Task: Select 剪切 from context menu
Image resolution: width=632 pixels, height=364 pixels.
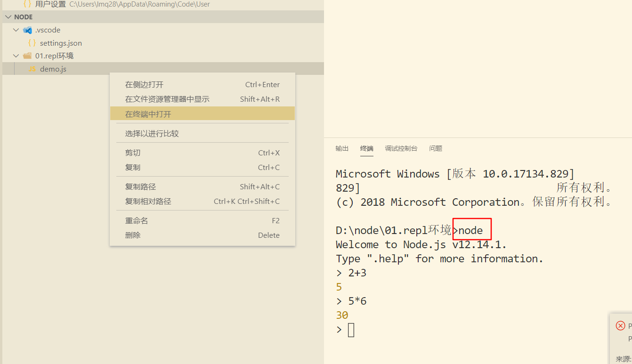Action: tap(203, 153)
